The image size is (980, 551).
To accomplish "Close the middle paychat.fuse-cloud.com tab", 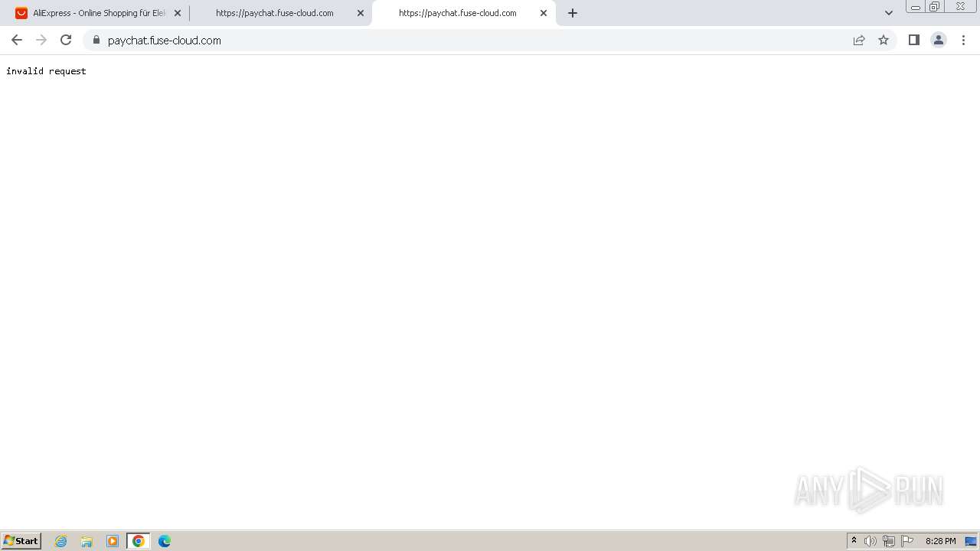I will tap(361, 13).
